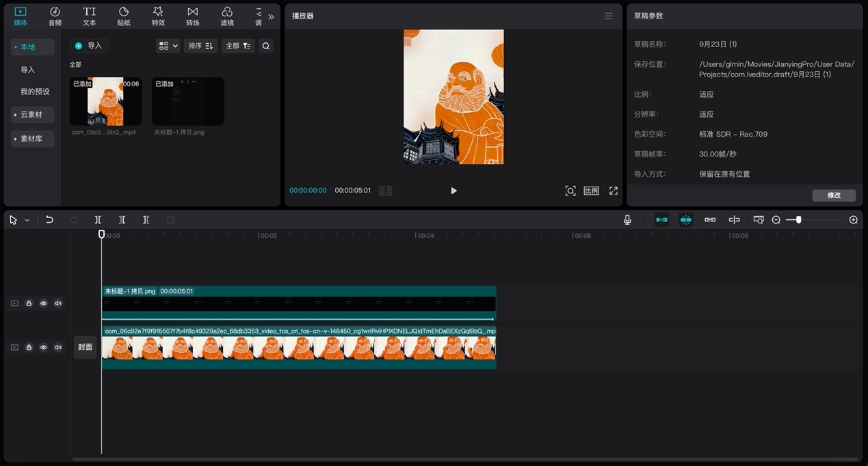The height and width of the screenshot is (466, 868).
Task: Zoom out the timeline
Action: [x=776, y=220]
